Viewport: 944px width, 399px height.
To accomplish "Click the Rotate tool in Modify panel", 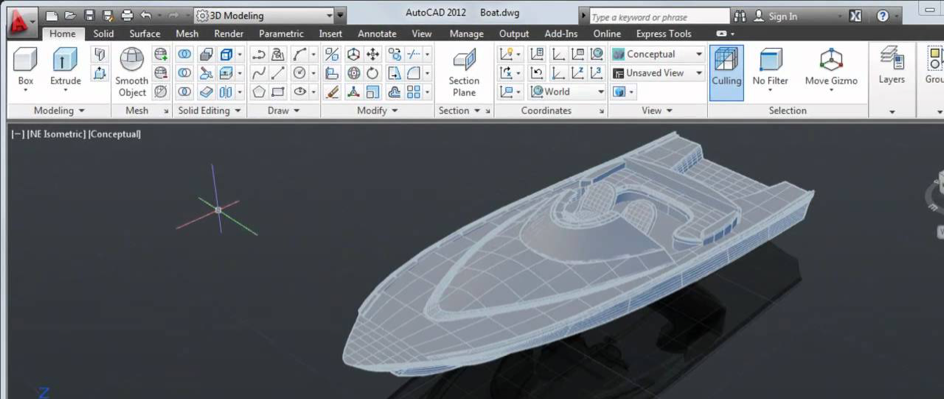I will (373, 73).
